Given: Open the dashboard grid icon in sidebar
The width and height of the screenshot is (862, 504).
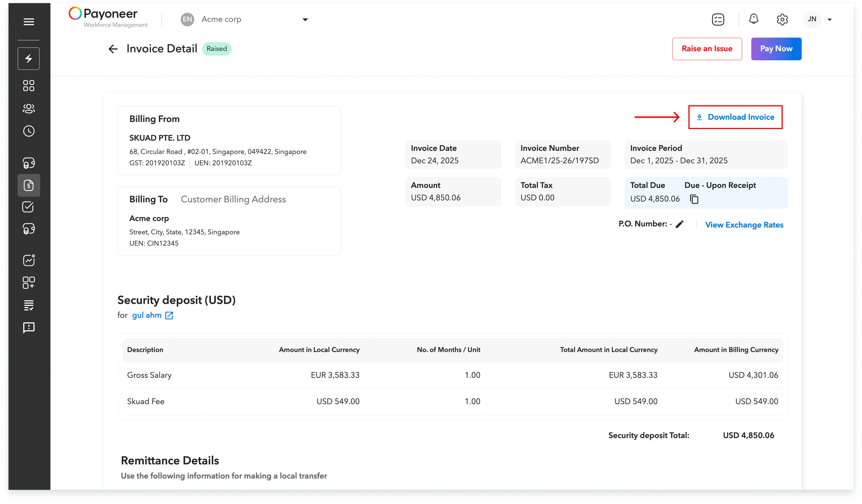Looking at the screenshot, I should click(x=28, y=85).
